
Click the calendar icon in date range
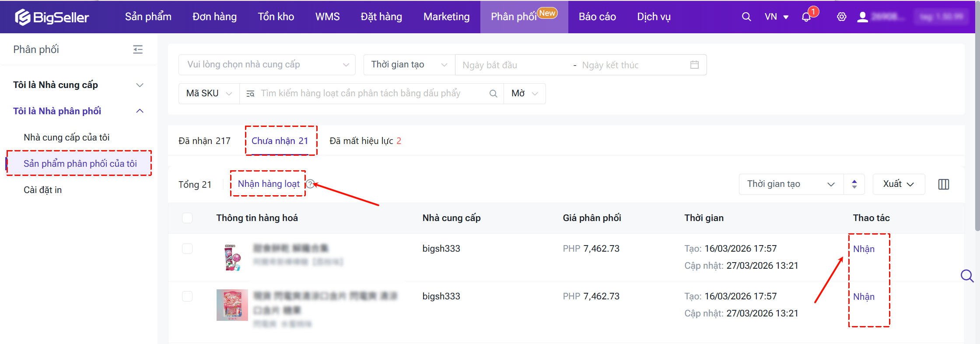694,65
